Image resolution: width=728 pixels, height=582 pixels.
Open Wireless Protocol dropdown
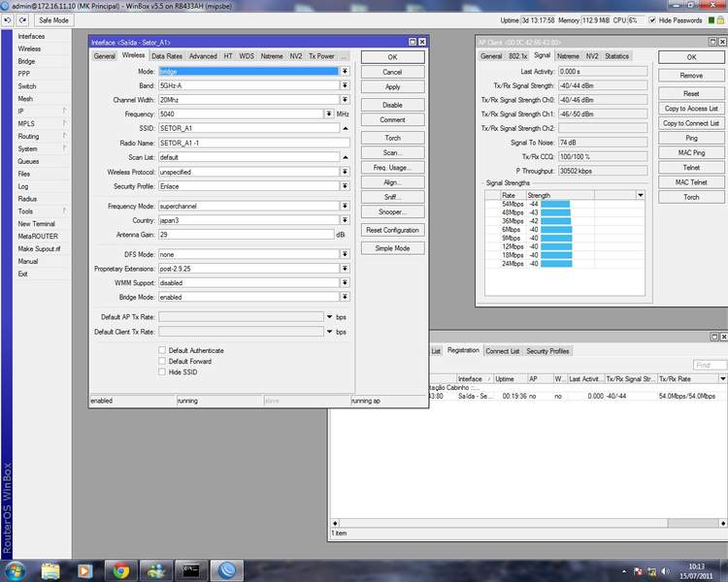coord(345,172)
